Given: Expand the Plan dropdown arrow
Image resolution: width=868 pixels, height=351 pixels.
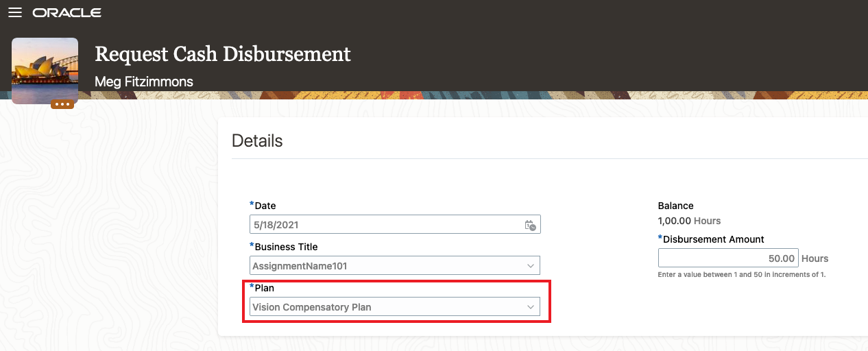Looking at the screenshot, I should coord(530,307).
